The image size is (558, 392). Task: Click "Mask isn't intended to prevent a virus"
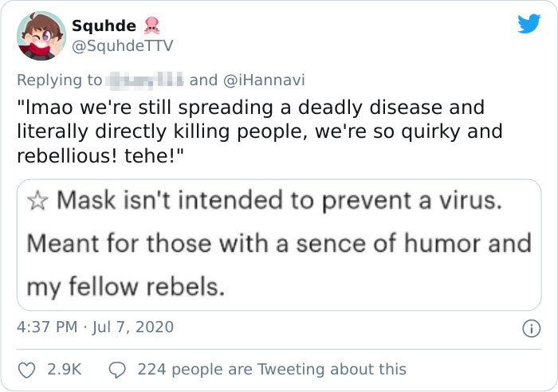pos(280,201)
